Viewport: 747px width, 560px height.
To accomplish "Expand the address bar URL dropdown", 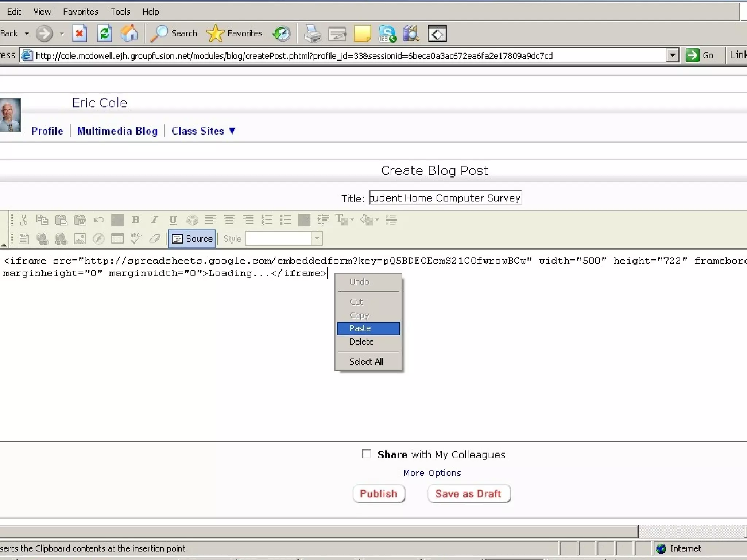I will (x=672, y=55).
